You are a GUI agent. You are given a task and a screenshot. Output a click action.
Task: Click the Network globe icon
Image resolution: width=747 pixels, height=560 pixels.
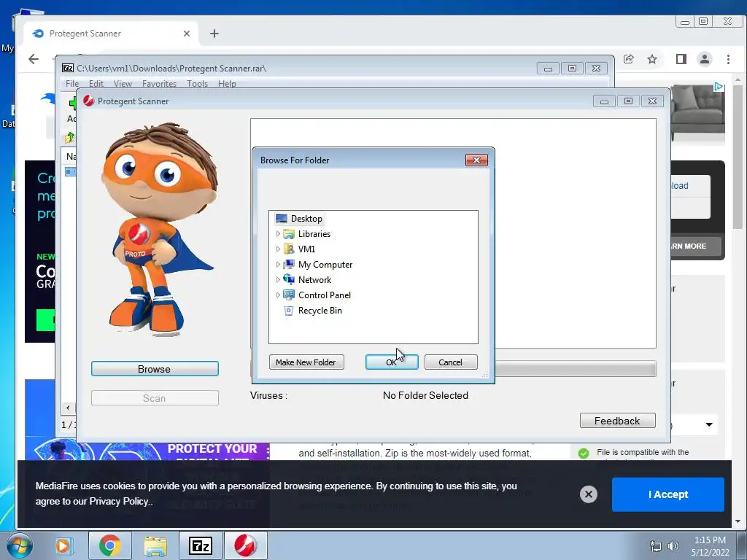pyautogui.click(x=289, y=279)
